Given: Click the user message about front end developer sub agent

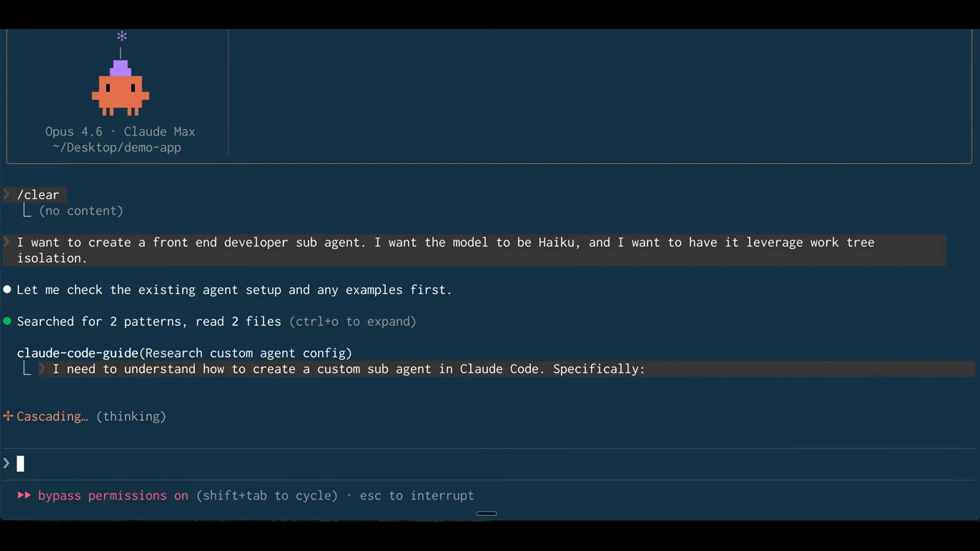Looking at the screenshot, I should [475, 250].
